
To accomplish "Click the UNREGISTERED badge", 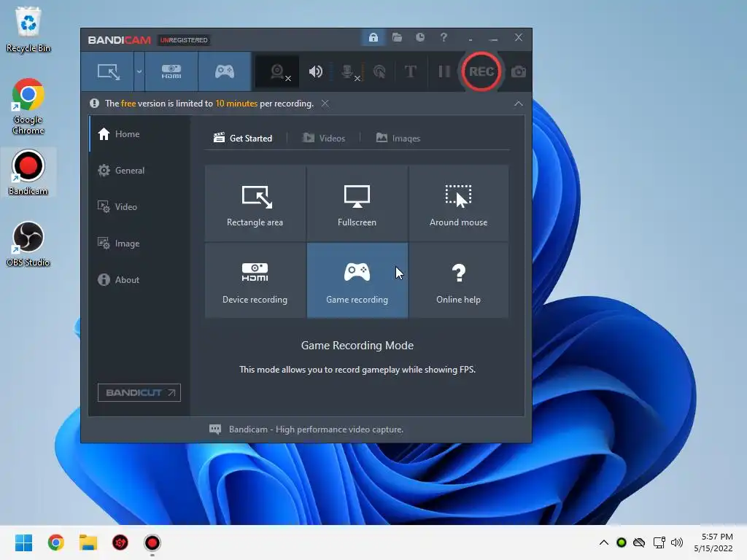I will tap(184, 40).
